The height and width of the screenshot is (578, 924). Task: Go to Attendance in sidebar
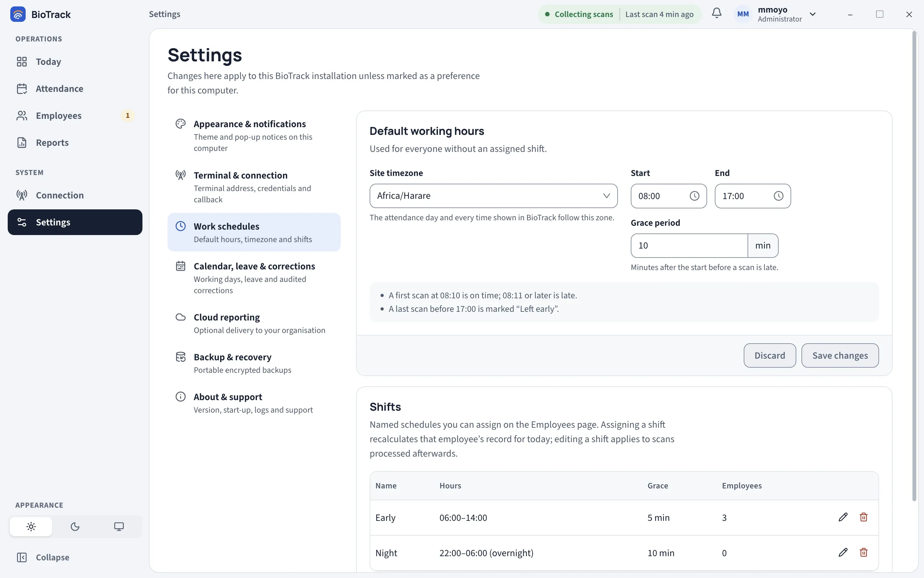click(x=75, y=89)
